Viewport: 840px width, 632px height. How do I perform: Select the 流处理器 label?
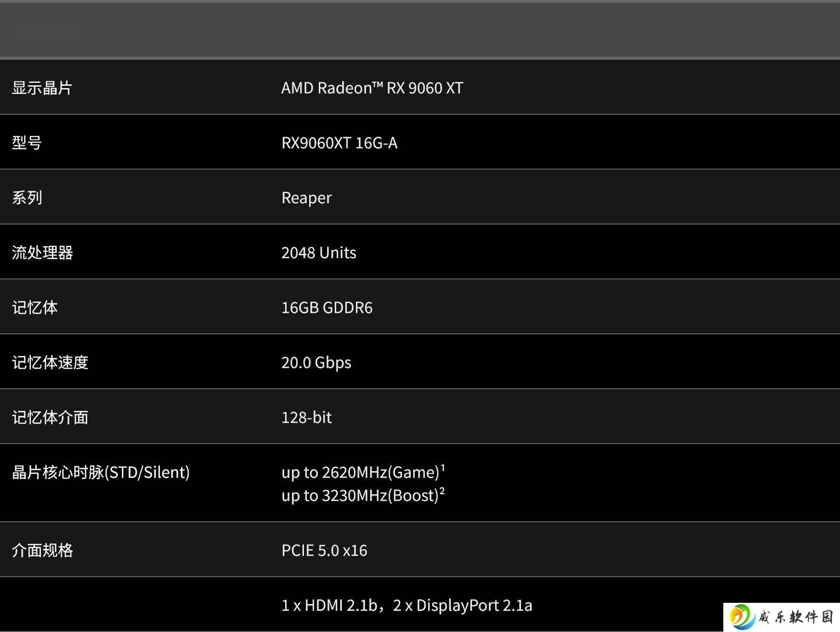tap(42, 253)
